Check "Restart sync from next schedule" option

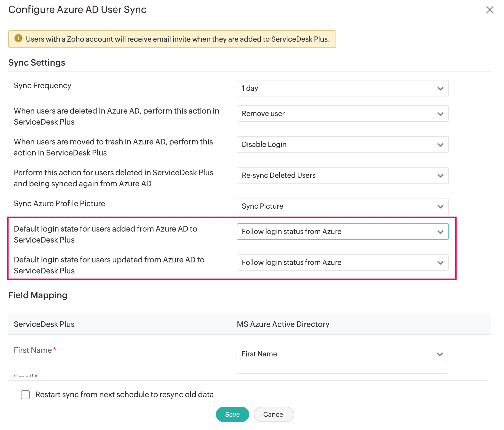pyautogui.click(x=25, y=395)
